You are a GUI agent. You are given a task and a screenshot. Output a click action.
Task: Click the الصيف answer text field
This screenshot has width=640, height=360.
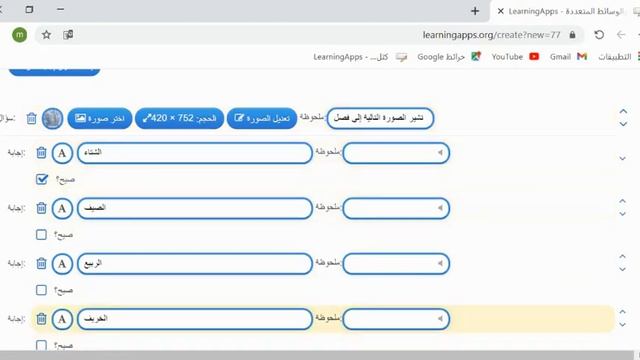tap(195, 209)
